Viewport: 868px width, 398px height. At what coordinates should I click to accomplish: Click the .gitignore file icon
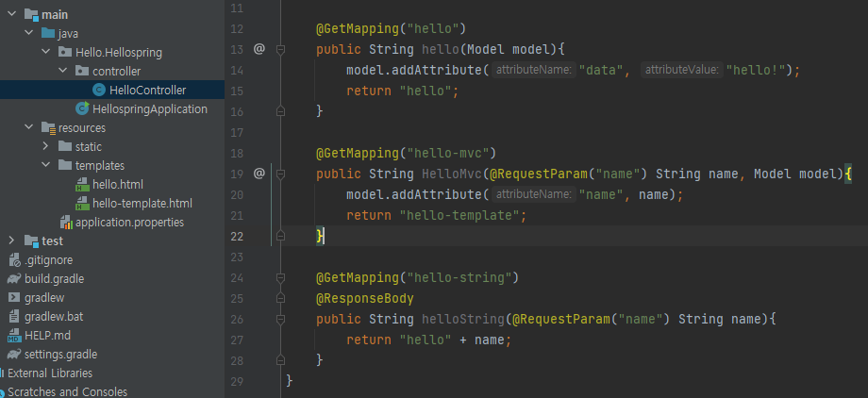click(x=14, y=259)
